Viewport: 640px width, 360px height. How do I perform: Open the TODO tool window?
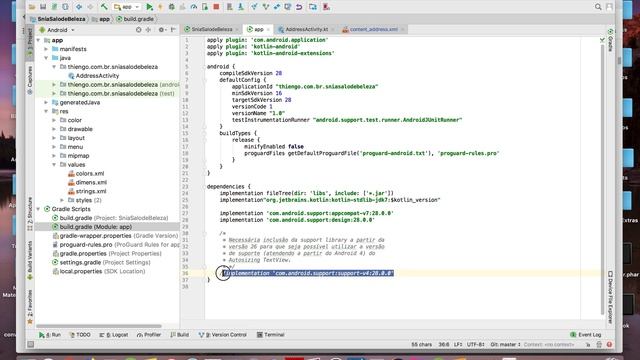click(80, 335)
